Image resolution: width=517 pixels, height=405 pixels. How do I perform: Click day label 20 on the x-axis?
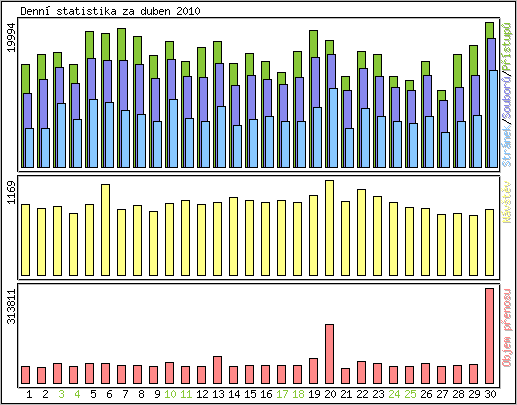tap(330, 394)
